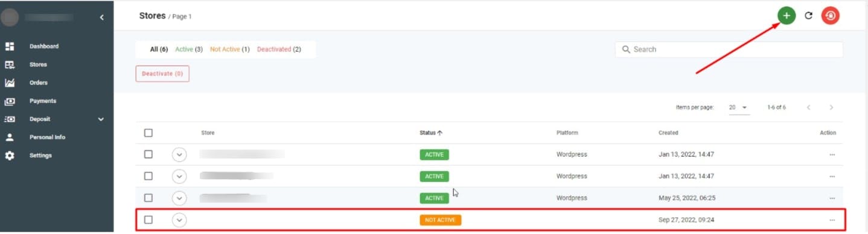Expand the Not Active store row

pyautogui.click(x=179, y=220)
